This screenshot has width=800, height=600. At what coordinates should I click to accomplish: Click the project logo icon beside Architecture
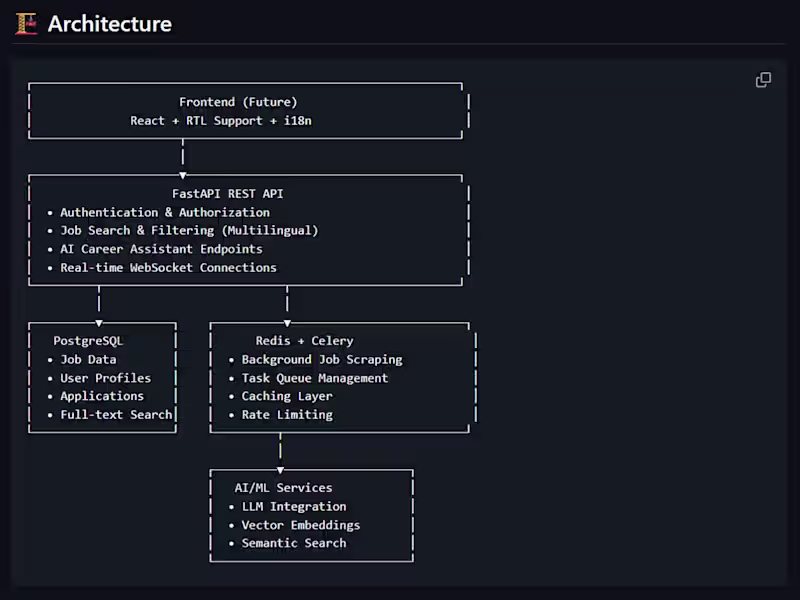coord(25,23)
